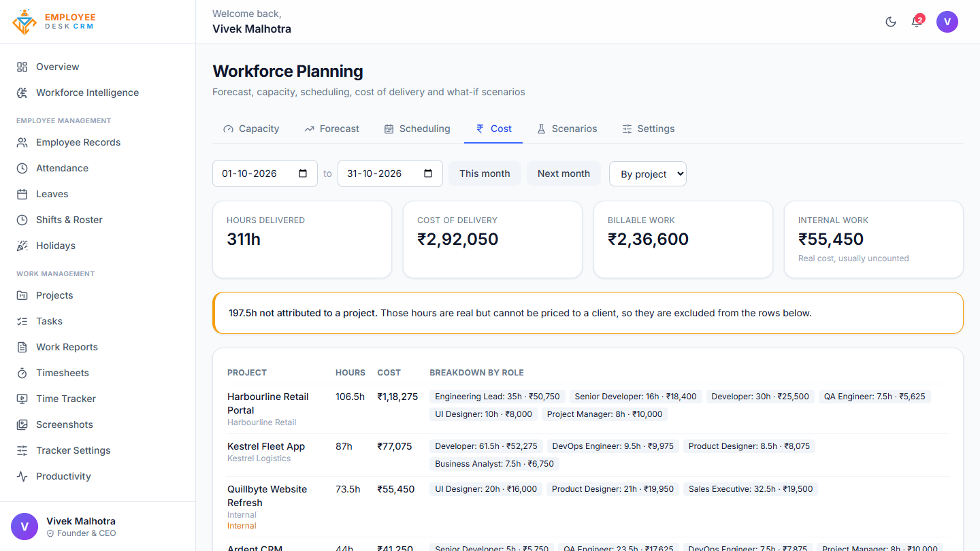Click the Leaves calendar icon
980x551 pixels.
click(22, 194)
